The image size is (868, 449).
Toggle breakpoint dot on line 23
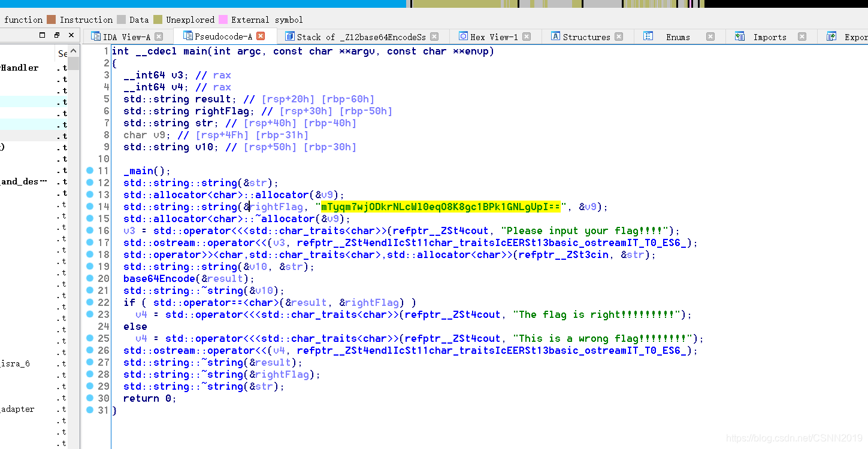coord(90,314)
